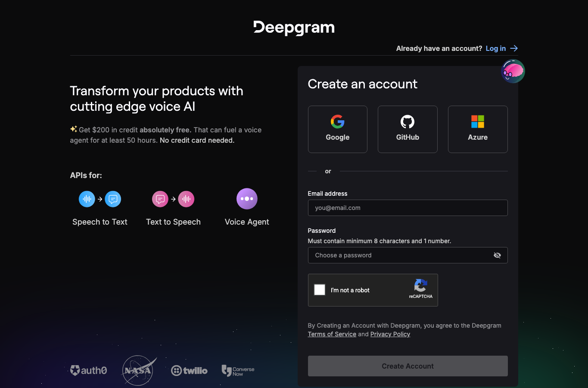Click the Google G logo icon
This screenshot has width=588, height=388.
tap(338, 122)
